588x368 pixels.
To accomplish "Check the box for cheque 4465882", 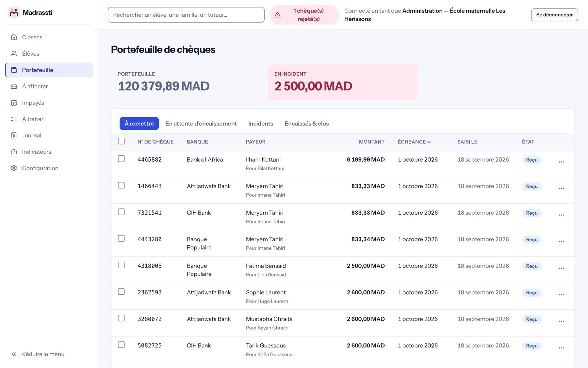I will (121, 159).
